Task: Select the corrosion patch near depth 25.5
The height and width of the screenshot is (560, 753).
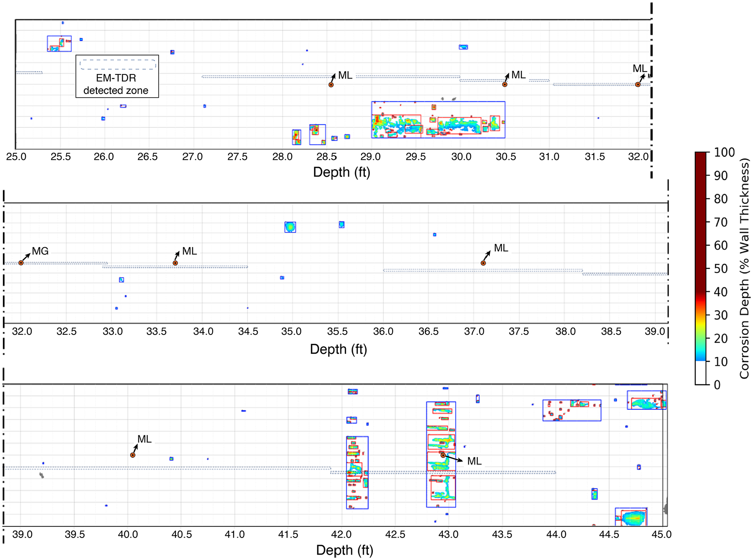Action: [x=59, y=44]
